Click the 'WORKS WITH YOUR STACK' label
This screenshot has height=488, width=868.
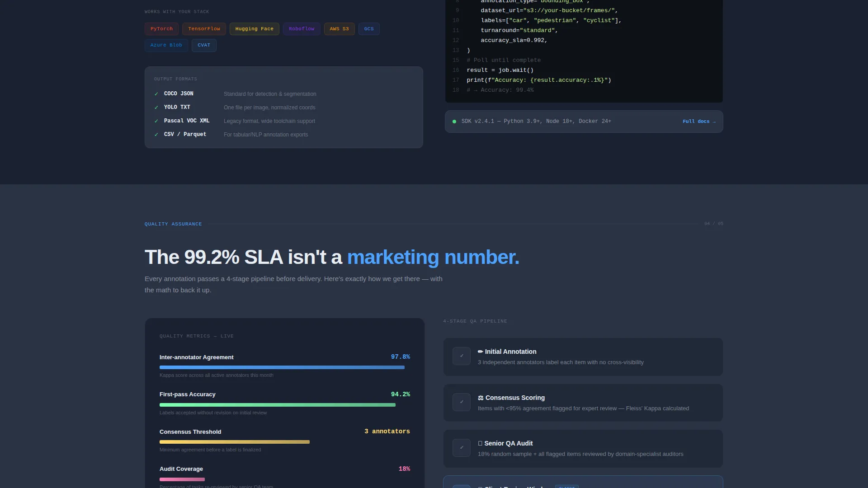(x=177, y=12)
